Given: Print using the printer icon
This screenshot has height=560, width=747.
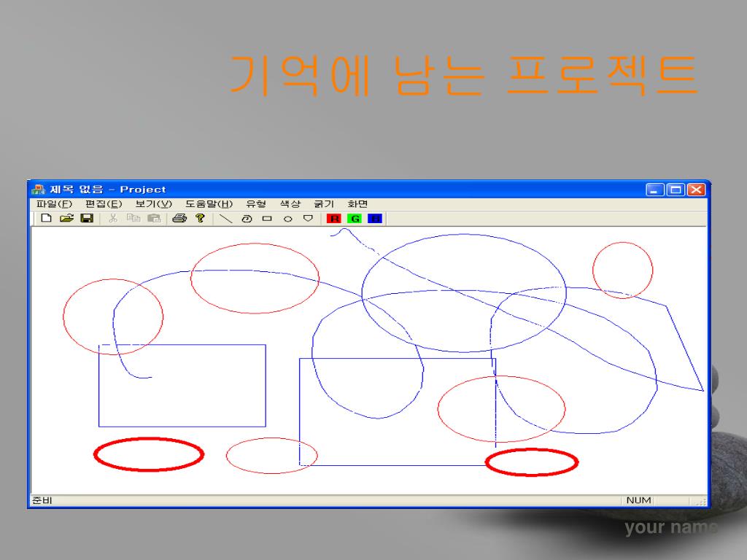Looking at the screenshot, I should 179,218.
